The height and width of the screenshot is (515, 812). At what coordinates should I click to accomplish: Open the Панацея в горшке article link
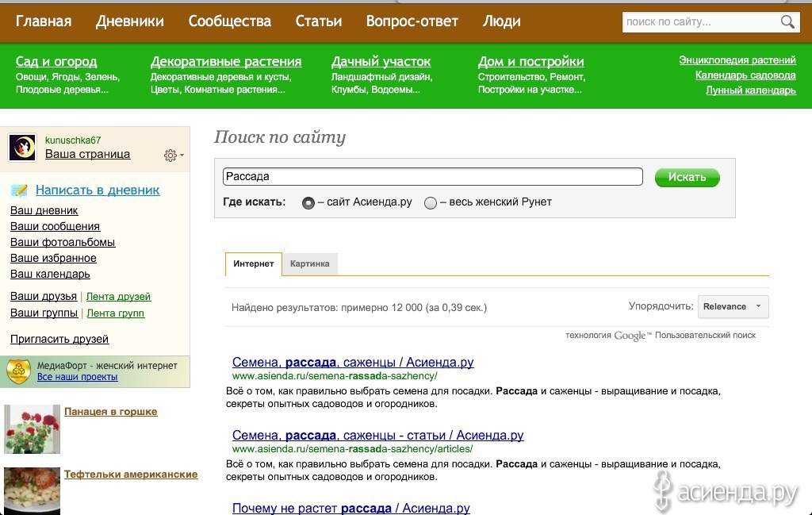pyautogui.click(x=111, y=411)
